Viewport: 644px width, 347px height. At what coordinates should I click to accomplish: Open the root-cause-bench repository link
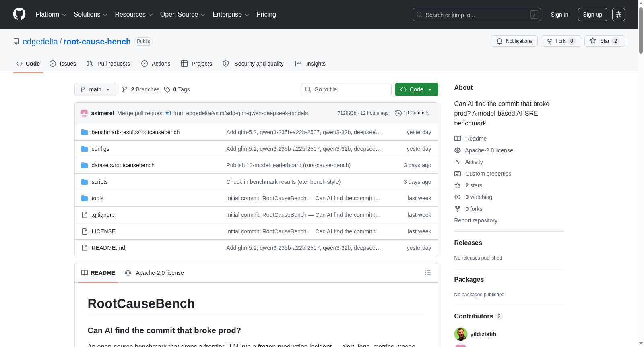[x=97, y=42]
